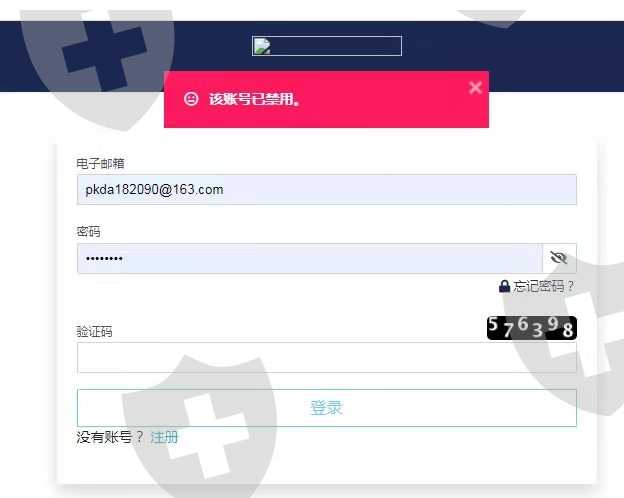The image size is (624, 498).
Task: Click the sad face icon in alert
Action: click(191, 99)
